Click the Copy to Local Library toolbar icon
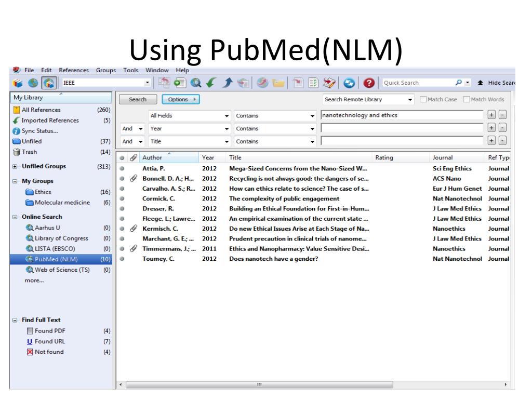 click(164, 83)
